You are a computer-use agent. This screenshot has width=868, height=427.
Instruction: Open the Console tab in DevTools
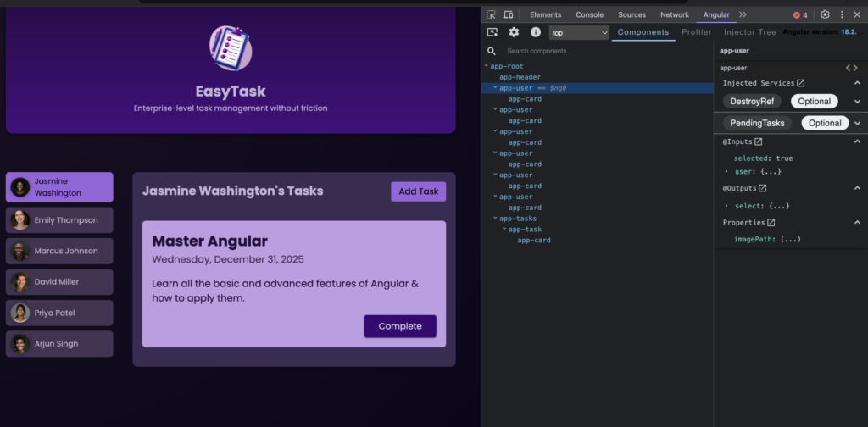[589, 14]
